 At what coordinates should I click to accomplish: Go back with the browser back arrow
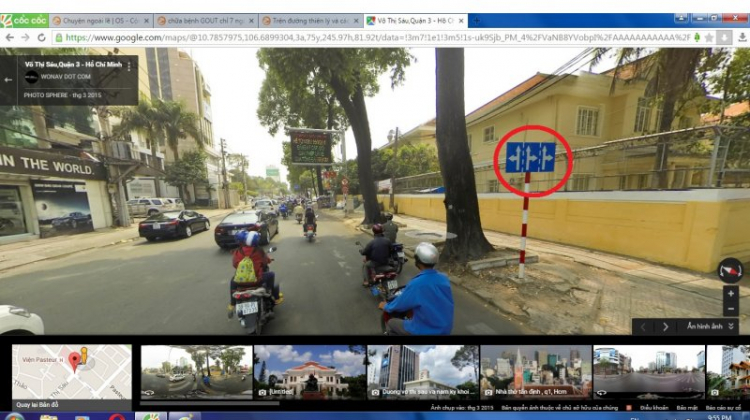pos(10,37)
